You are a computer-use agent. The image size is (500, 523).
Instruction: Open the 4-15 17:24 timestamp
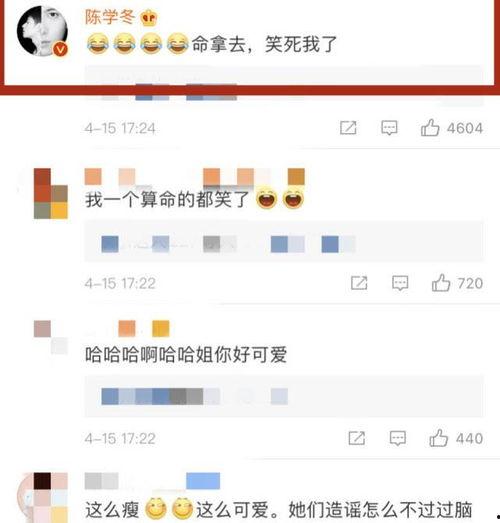pos(120,128)
